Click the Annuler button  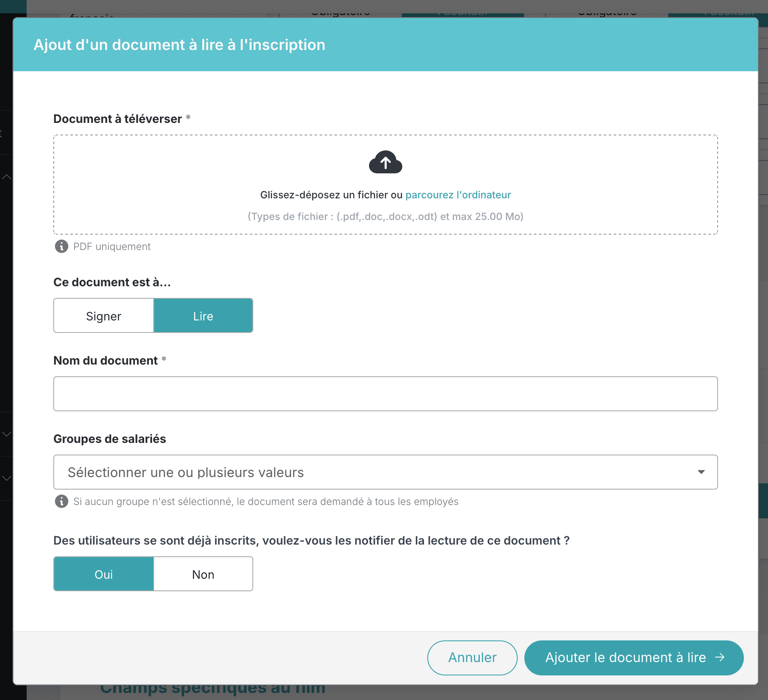[472, 657]
